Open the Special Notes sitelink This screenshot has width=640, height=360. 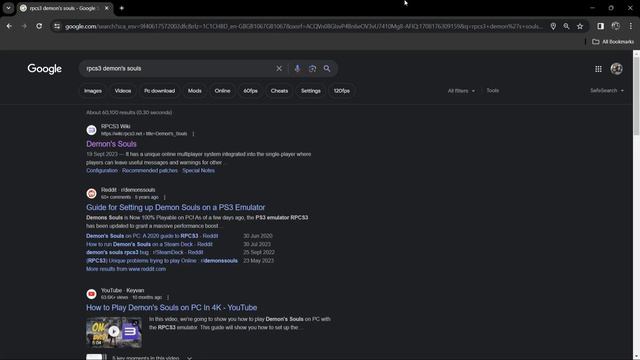[198, 171]
